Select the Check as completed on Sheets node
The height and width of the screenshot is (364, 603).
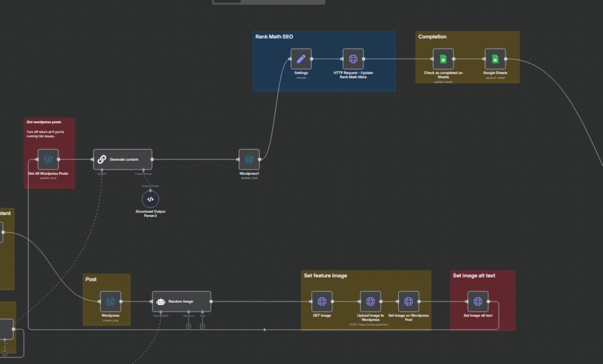click(443, 59)
